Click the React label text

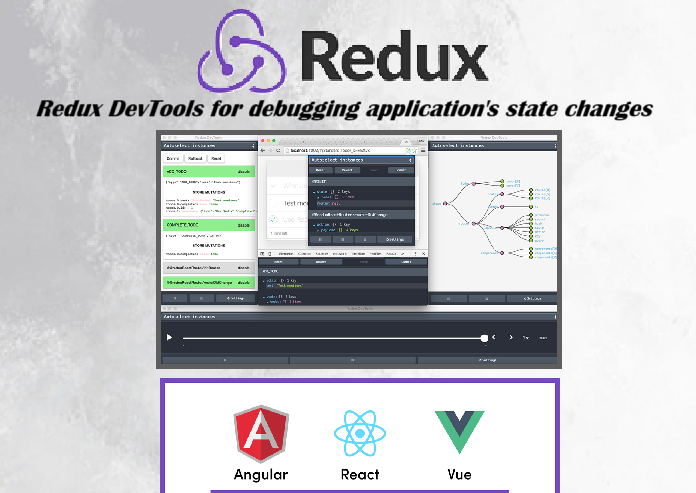360,475
